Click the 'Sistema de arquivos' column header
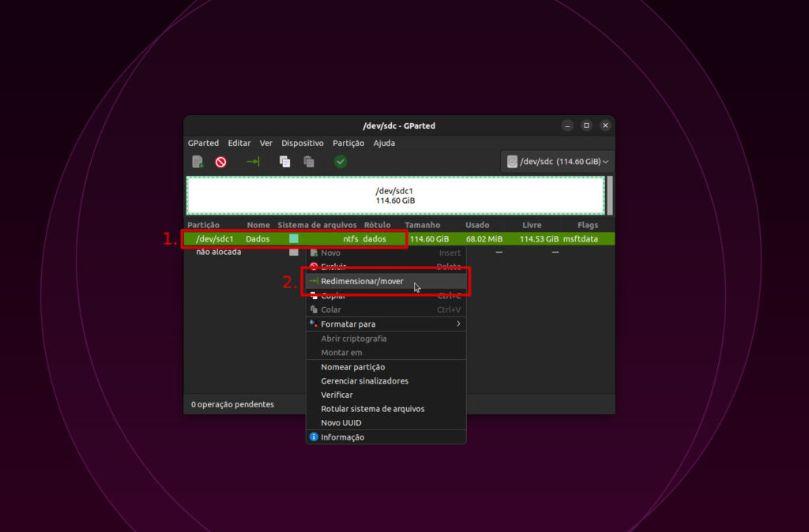 coord(317,225)
